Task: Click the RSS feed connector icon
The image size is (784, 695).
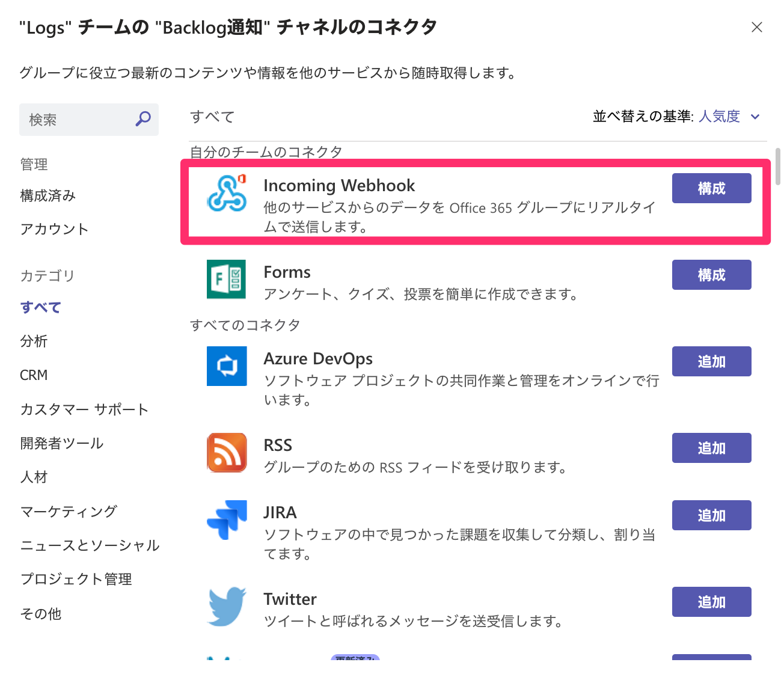Action: [227, 453]
